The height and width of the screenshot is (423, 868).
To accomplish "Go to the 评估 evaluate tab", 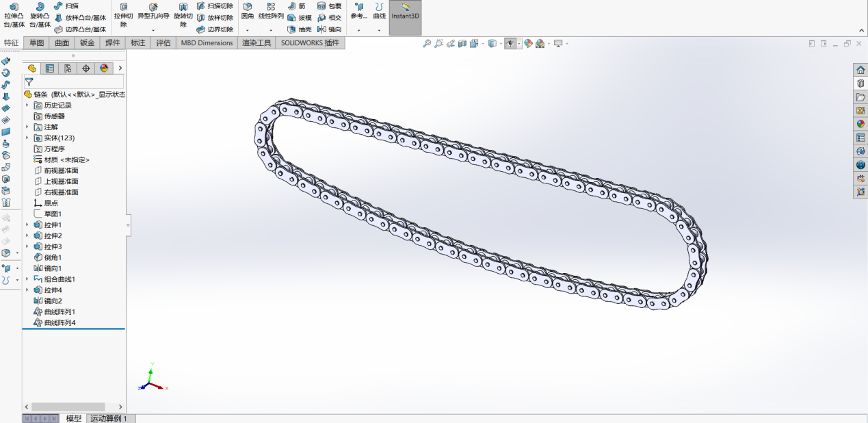I will 163,43.
